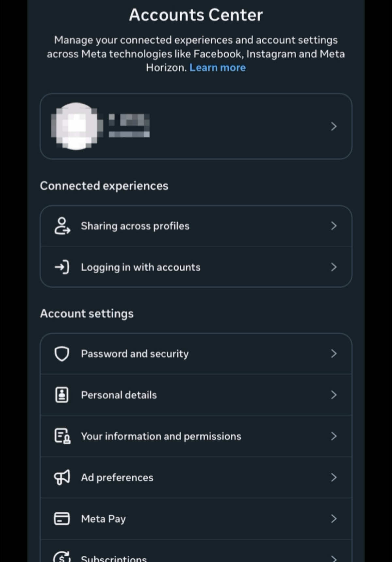The image size is (392, 562).
Task: Expand chevron beside Sharing across profiles
Action: 334,226
